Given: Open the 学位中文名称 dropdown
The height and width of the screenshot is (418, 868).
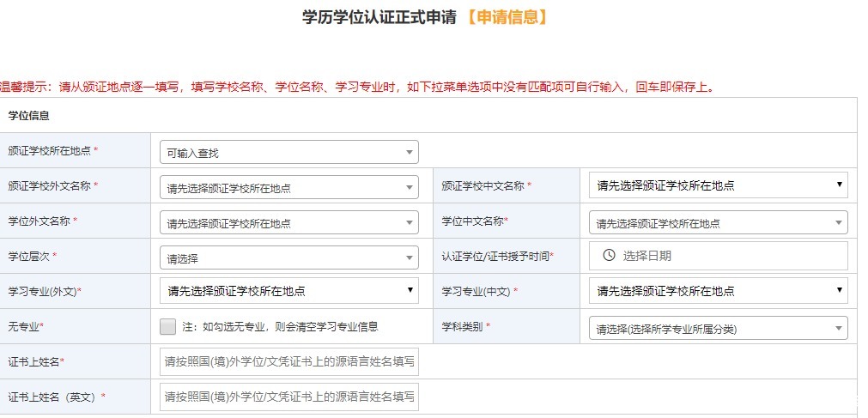Looking at the screenshot, I should [718, 222].
